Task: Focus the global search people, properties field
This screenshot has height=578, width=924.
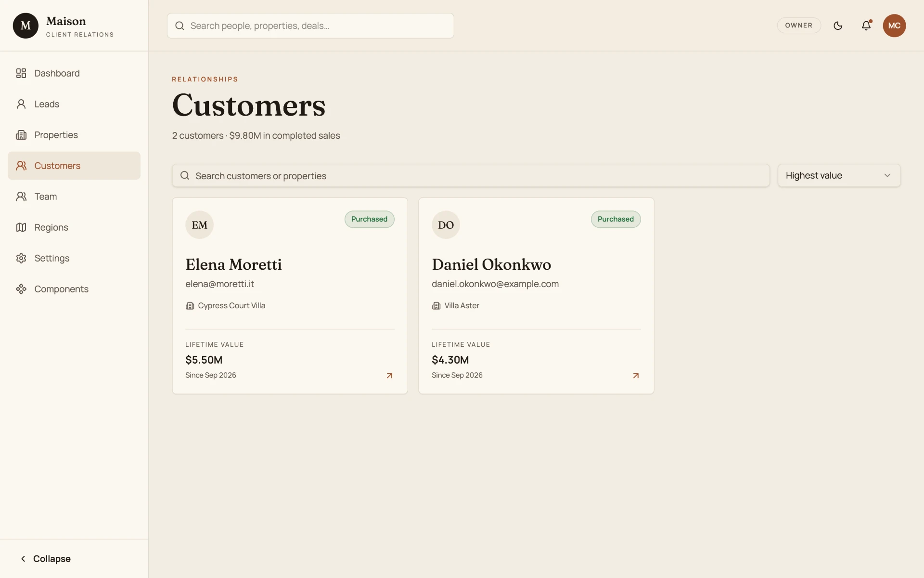Action: point(310,26)
